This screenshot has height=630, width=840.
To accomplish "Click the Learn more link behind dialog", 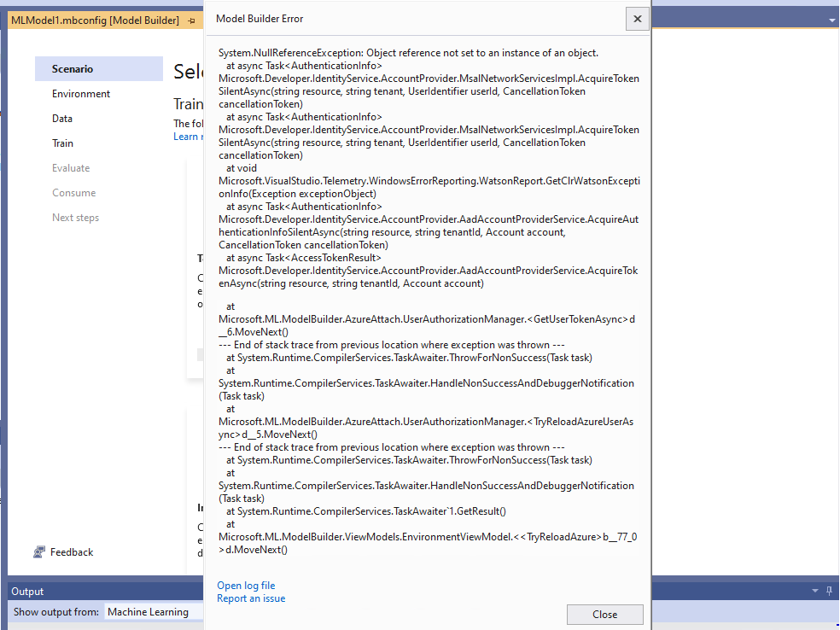I will click(x=188, y=137).
